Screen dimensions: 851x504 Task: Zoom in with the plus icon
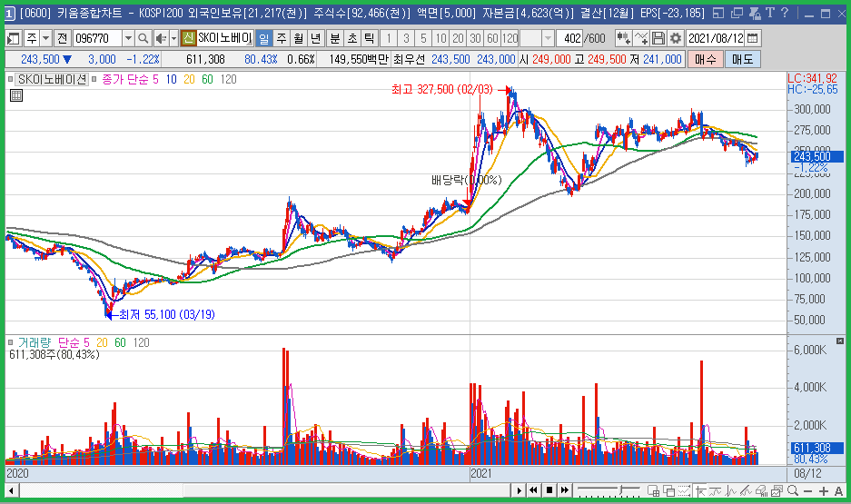pyautogui.click(x=824, y=491)
